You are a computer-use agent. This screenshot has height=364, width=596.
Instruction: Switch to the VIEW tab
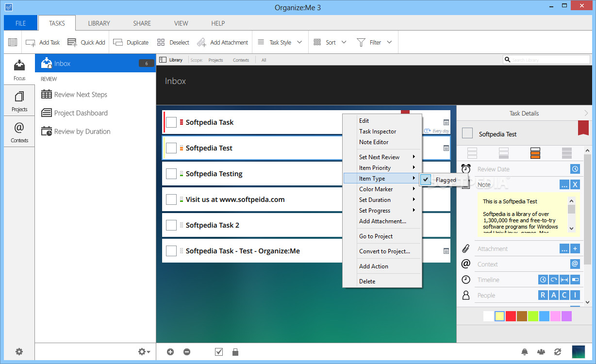[x=181, y=23]
